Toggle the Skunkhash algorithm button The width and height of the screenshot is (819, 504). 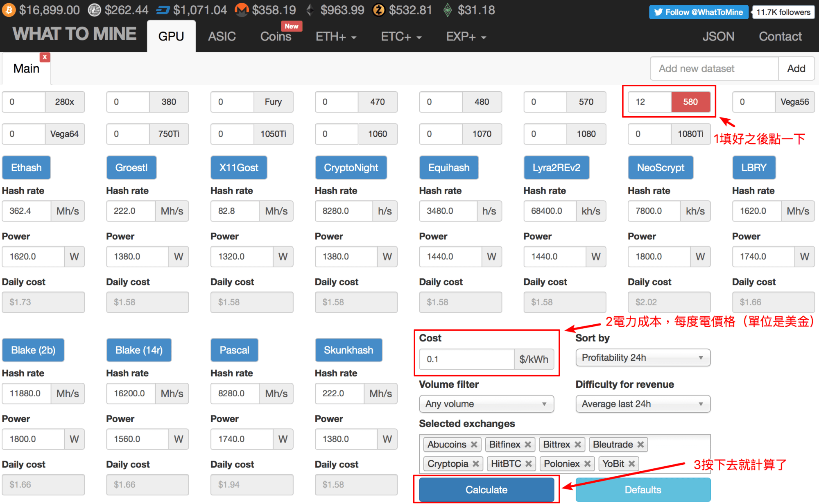(348, 350)
